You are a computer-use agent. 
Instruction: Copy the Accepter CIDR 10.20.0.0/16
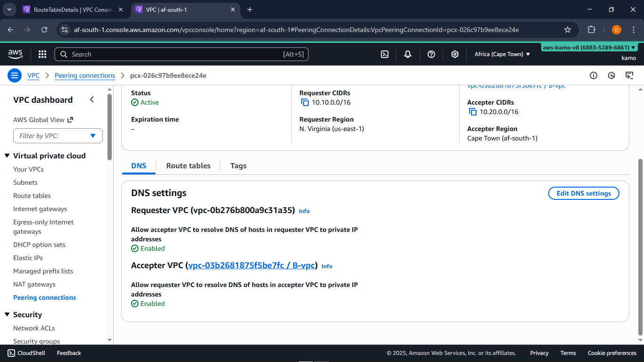click(x=473, y=112)
